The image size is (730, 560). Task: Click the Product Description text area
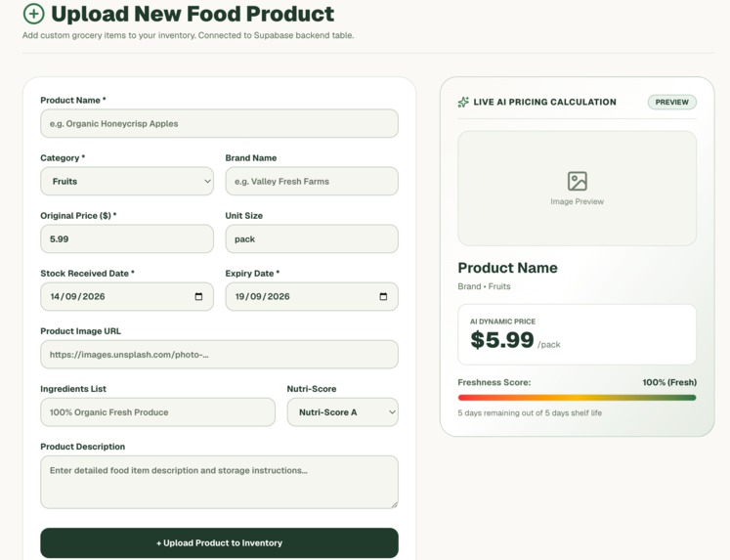tap(219, 482)
